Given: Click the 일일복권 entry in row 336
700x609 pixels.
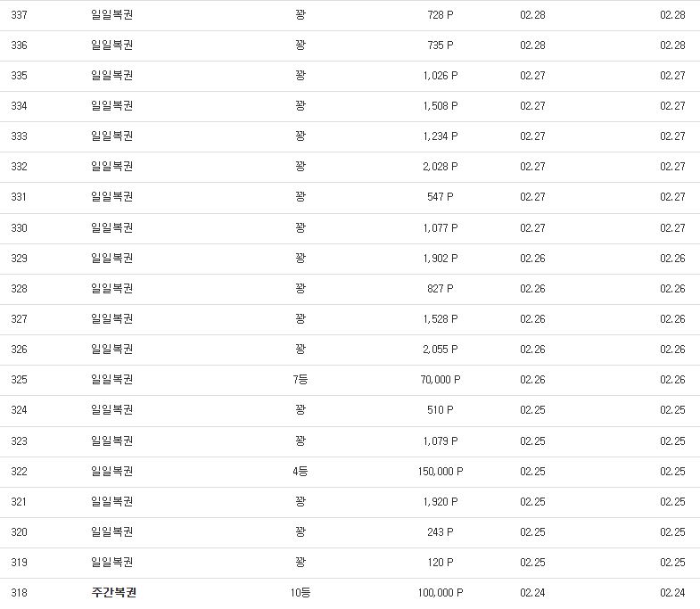Looking at the screenshot, I should (111, 45).
